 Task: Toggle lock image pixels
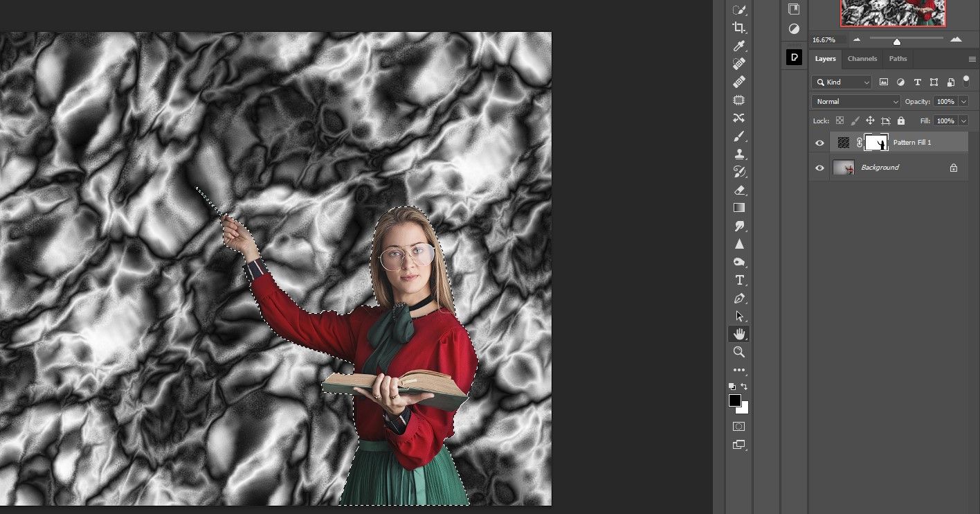tap(855, 121)
